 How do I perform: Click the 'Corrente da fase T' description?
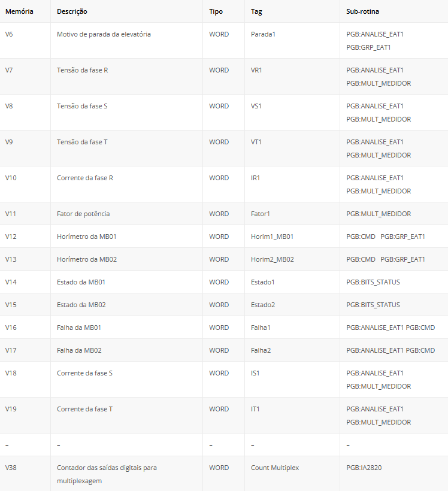click(x=84, y=409)
